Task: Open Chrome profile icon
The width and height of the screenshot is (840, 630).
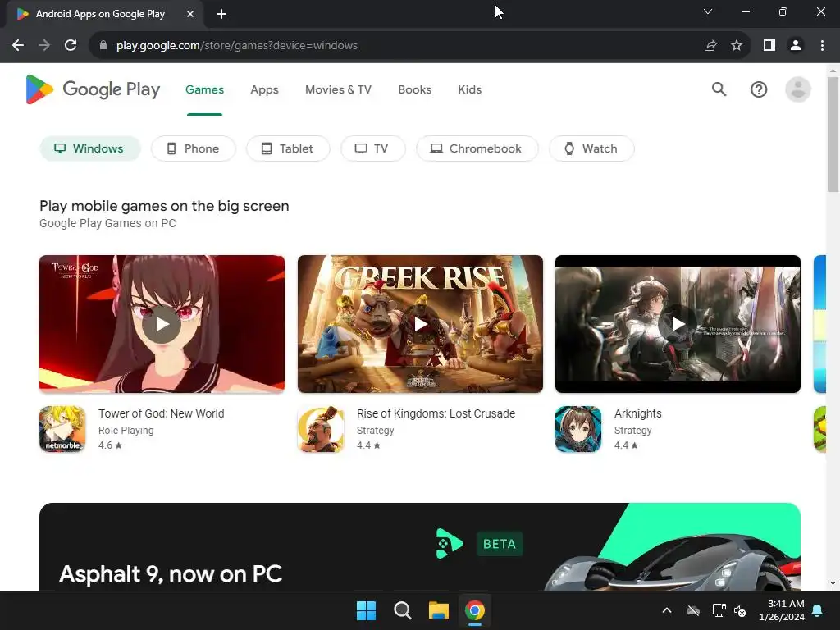Action: (796, 46)
